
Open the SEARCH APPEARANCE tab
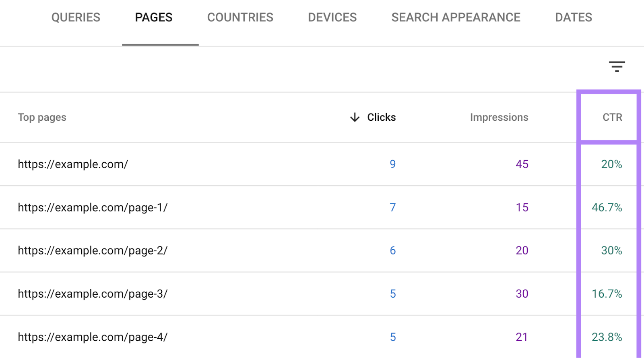(456, 17)
